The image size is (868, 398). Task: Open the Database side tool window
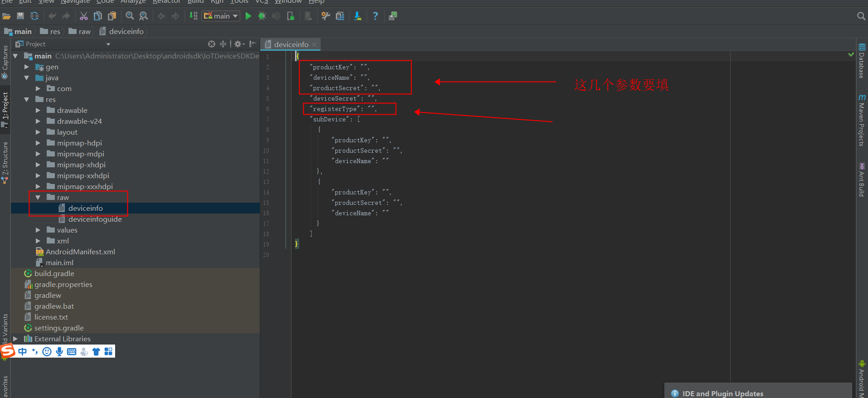862,61
